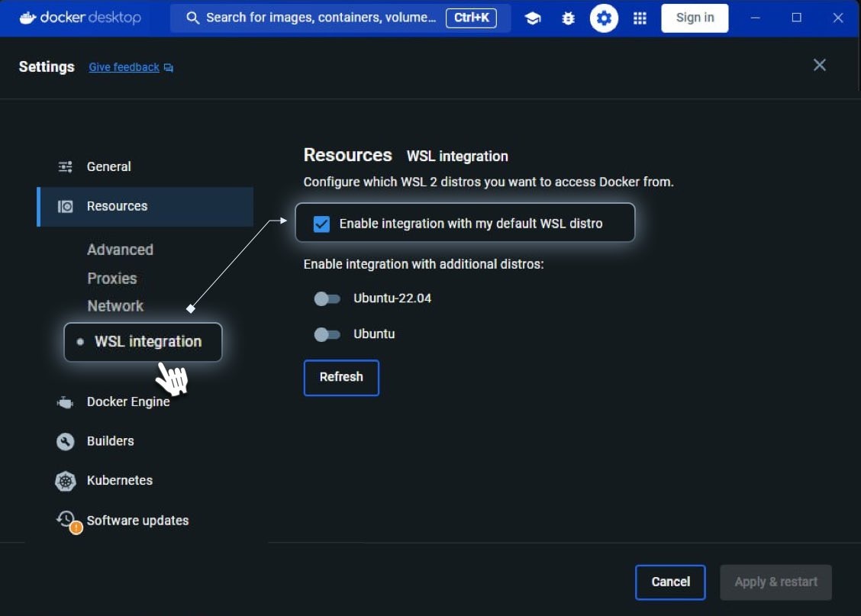Screen dimensions: 861x616
Task: Open the Proxies sub-item
Action: tap(112, 279)
